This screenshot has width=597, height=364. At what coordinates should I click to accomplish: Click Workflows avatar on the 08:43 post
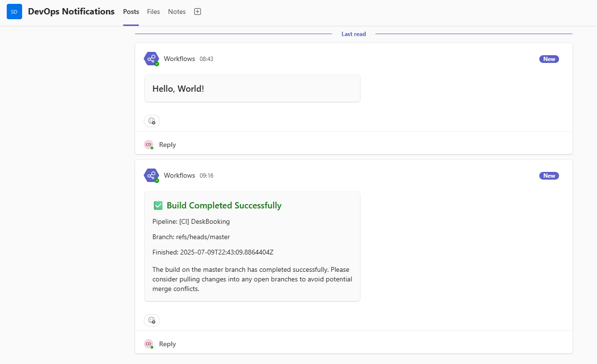click(151, 59)
